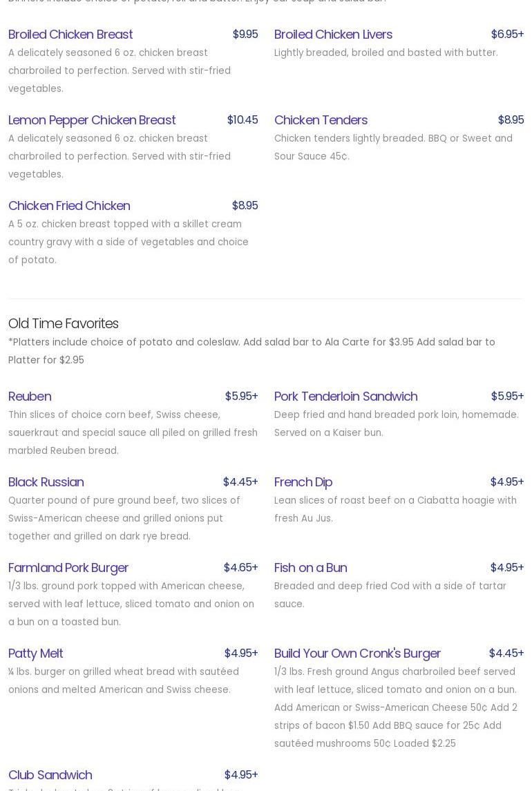Open the Broiled Chicken Livers item
The width and height of the screenshot is (532, 791).
point(333,34)
